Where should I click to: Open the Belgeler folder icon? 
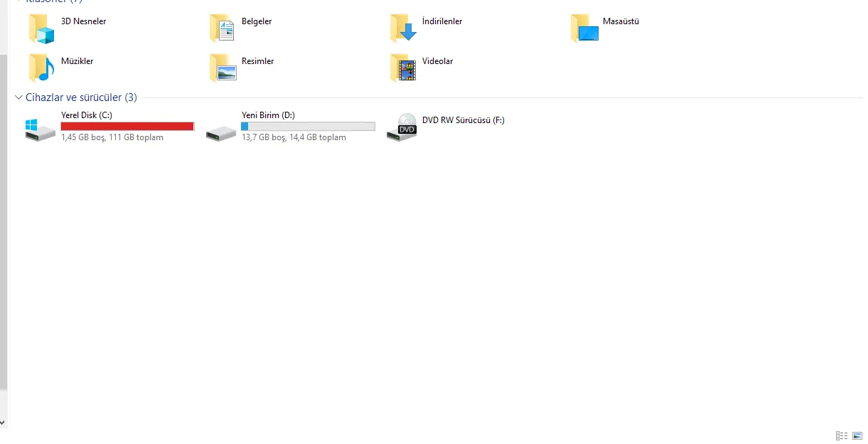click(222, 29)
